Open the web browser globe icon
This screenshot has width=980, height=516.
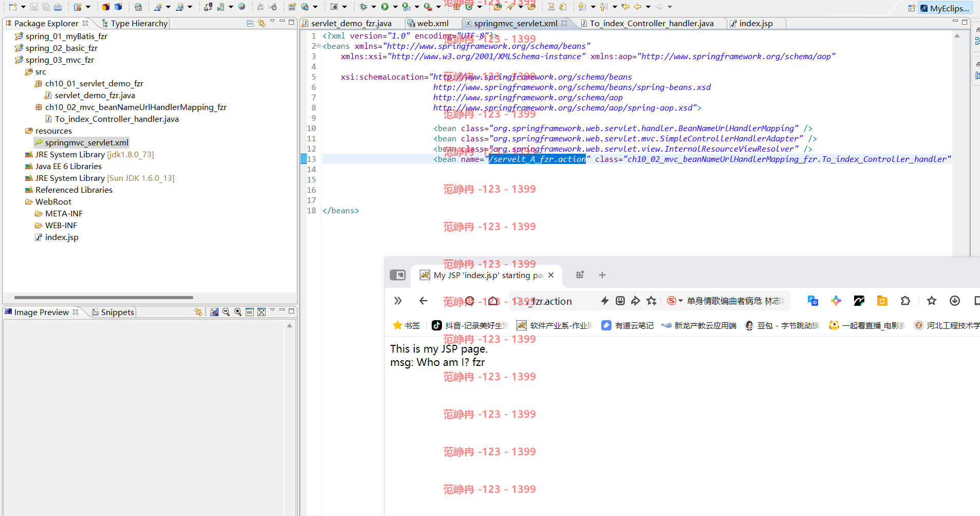242,7
